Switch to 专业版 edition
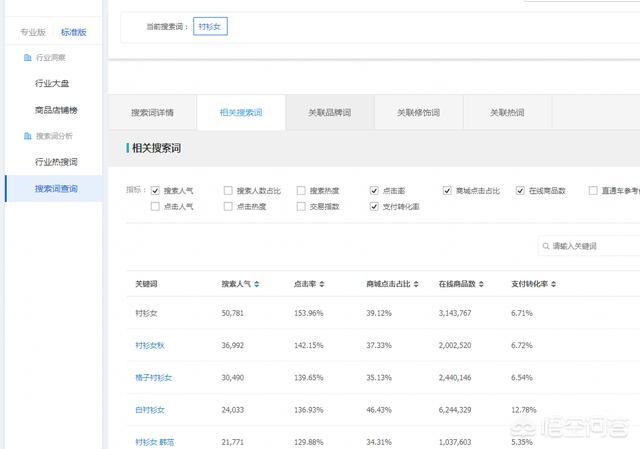This screenshot has height=449, width=640. click(33, 32)
